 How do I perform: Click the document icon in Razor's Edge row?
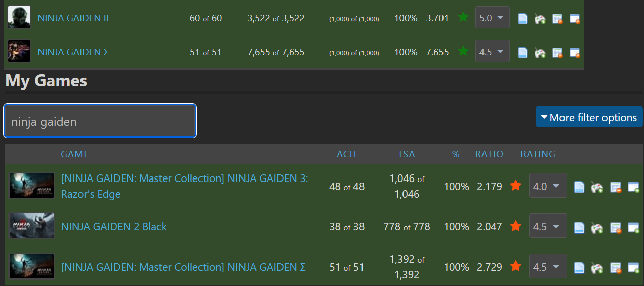click(x=579, y=187)
